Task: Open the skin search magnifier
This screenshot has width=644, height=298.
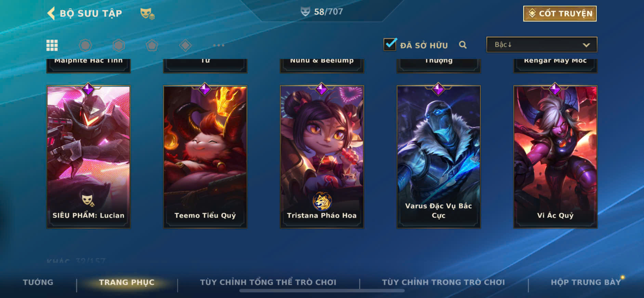Action: pos(463,45)
